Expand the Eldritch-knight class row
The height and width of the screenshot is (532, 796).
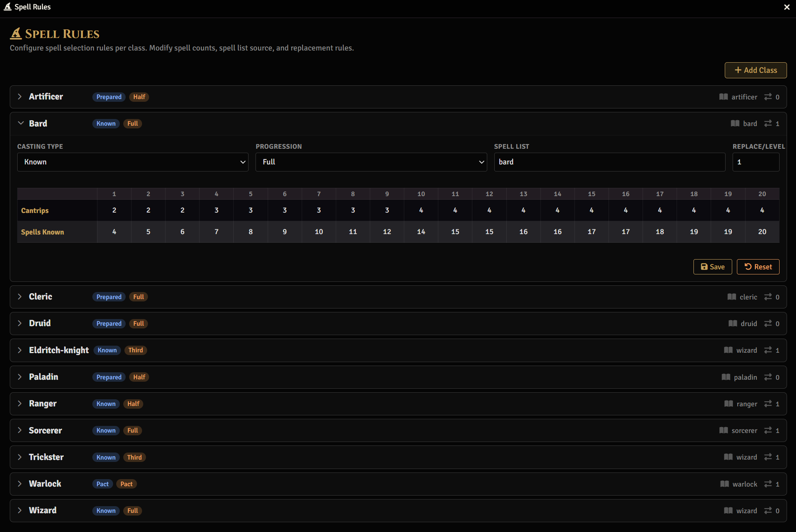tap(20, 350)
